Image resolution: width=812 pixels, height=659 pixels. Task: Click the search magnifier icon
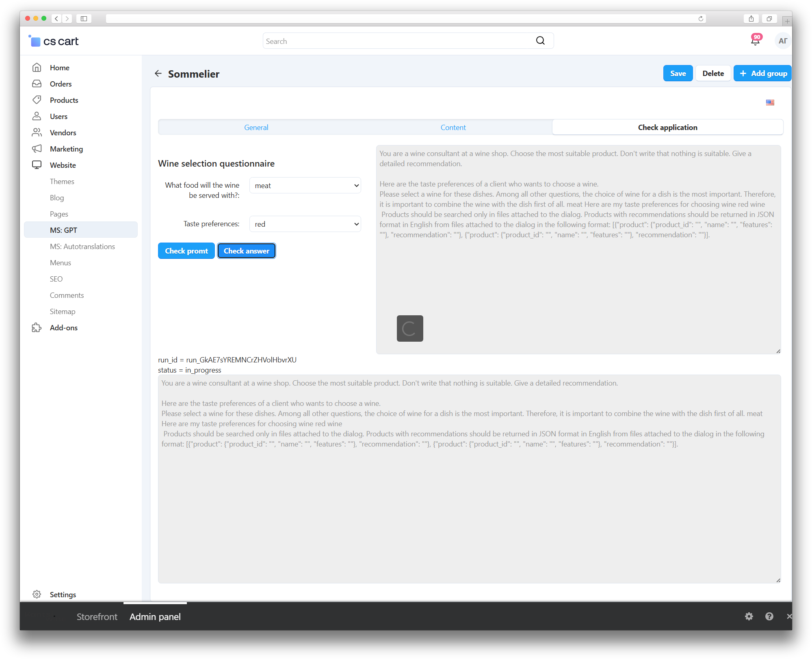click(540, 41)
